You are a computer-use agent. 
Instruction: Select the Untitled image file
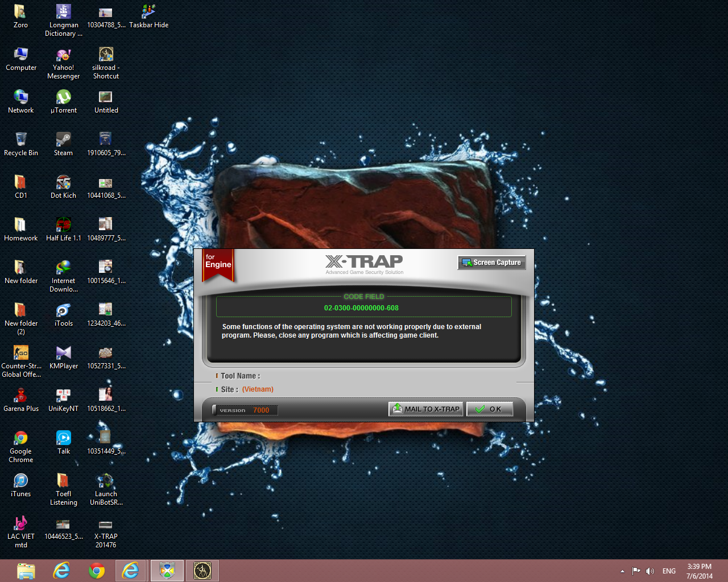tap(106, 101)
